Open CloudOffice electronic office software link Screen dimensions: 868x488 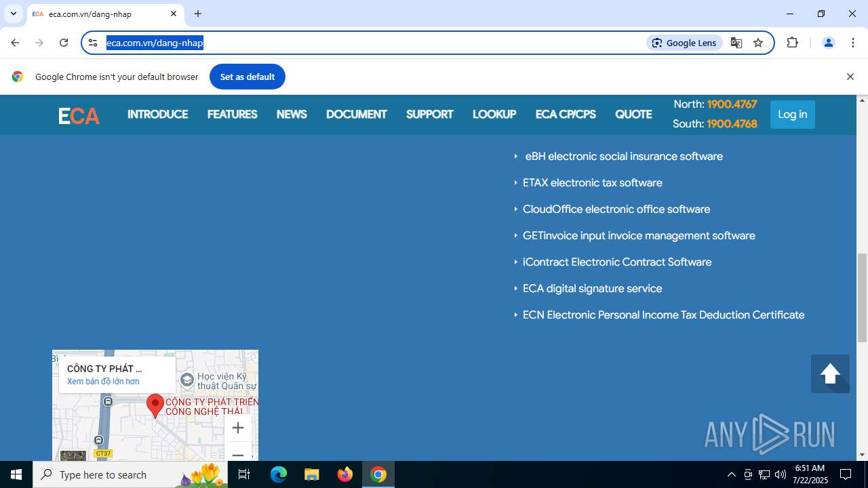click(x=616, y=209)
